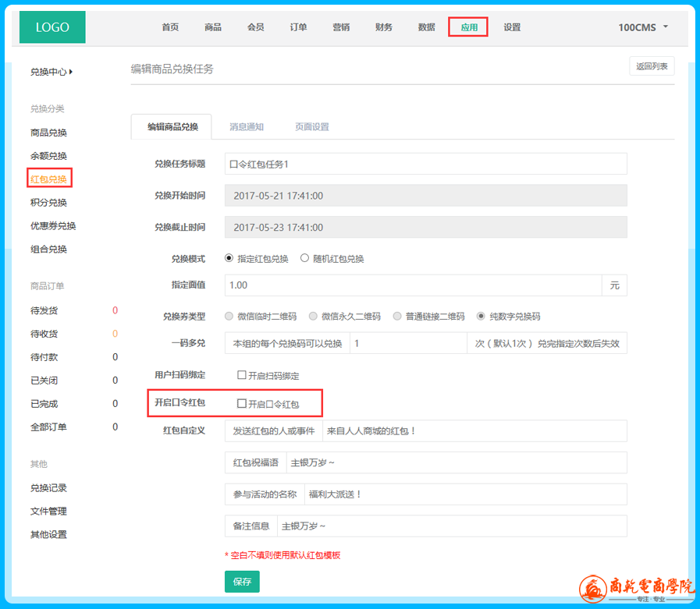This screenshot has width=700, height=609.
Task: Open 兑换记录 in the sidebar
Action: point(48,488)
